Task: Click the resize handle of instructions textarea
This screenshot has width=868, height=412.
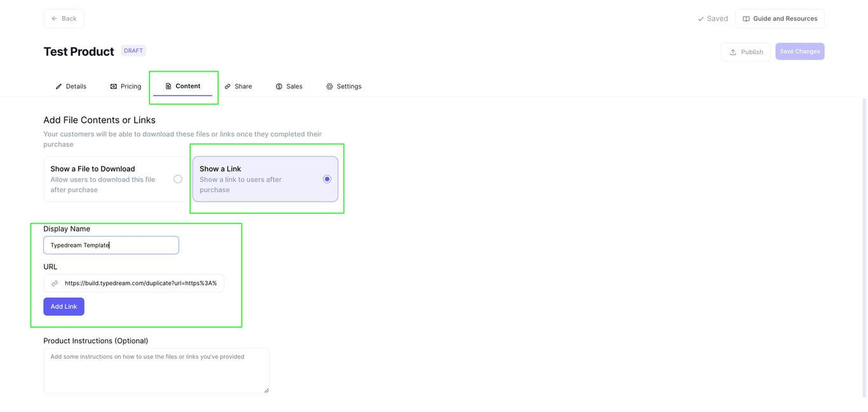Action: tap(266, 390)
